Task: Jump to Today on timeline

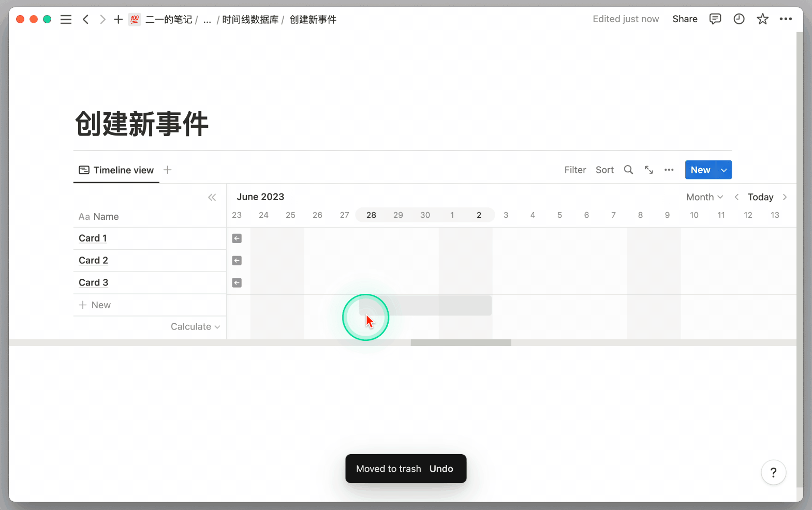Action: 760,197
